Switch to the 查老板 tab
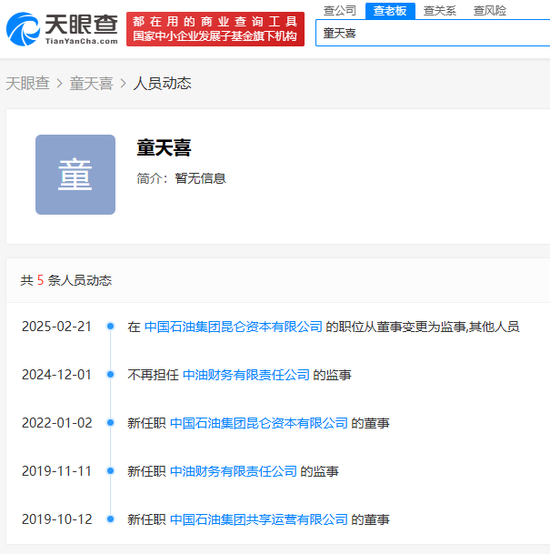The width and height of the screenshot is (550, 554). (390, 11)
